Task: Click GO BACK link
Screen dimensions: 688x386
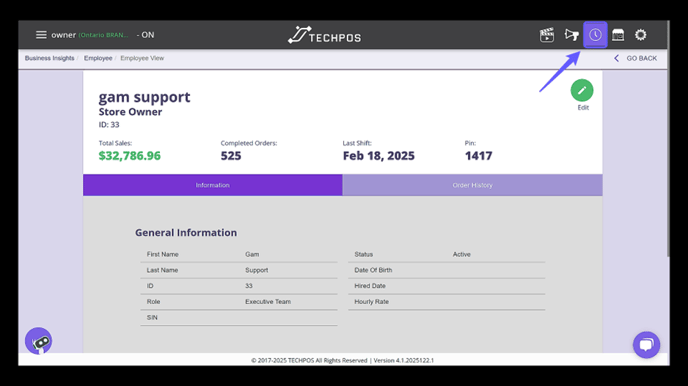Action: point(641,58)
